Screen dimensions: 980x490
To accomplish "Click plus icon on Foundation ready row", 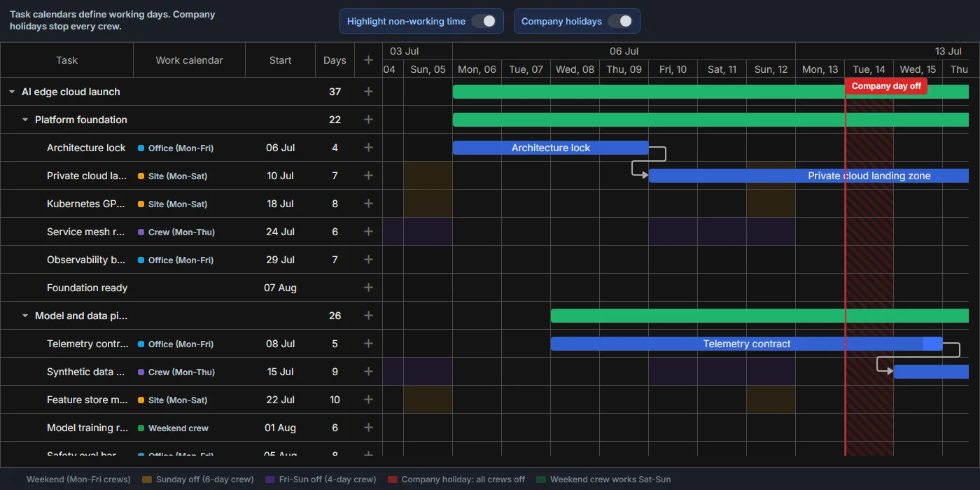I will [368, 288].
